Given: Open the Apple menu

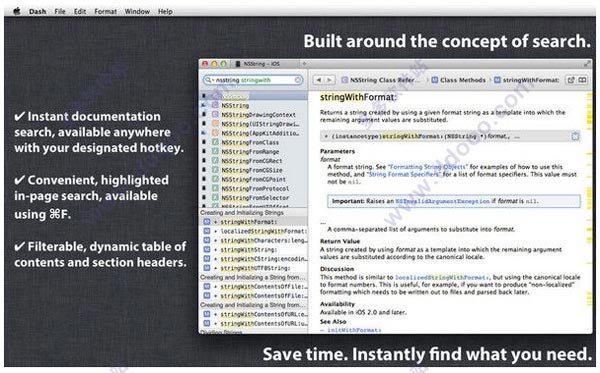Looking at the screenshot, I should (16, 11).
